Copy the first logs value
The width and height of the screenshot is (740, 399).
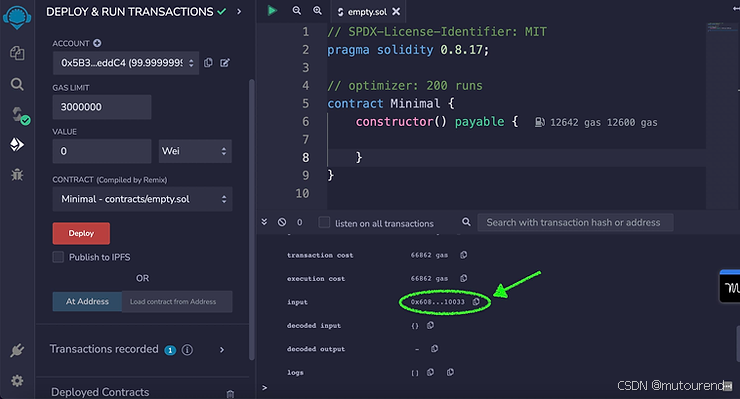(430, 372)
